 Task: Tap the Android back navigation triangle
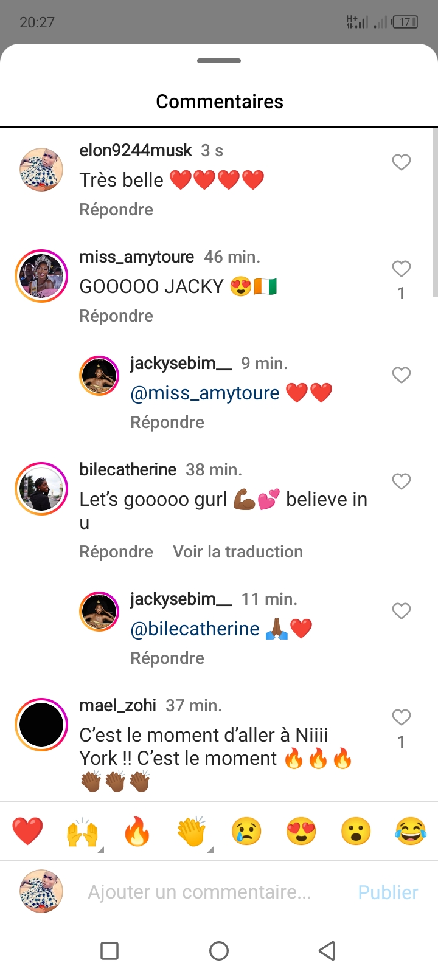pos(327,950)
